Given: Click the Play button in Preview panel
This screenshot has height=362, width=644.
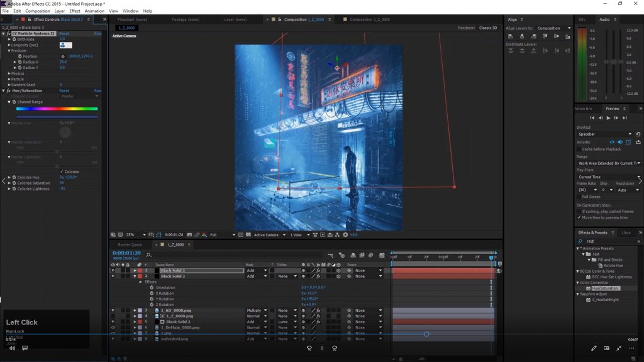Looking at the screenshot, I should tap(608, 118).
